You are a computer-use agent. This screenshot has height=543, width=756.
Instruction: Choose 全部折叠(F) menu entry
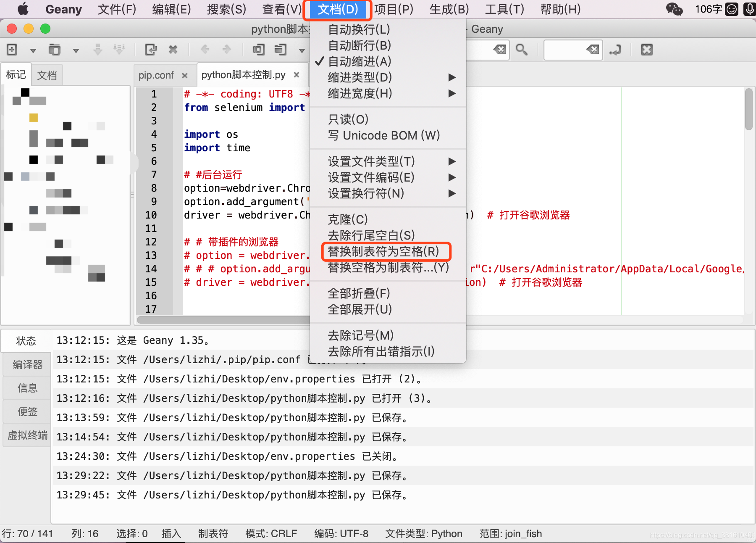pyautogui.click(x=388, y=293)
